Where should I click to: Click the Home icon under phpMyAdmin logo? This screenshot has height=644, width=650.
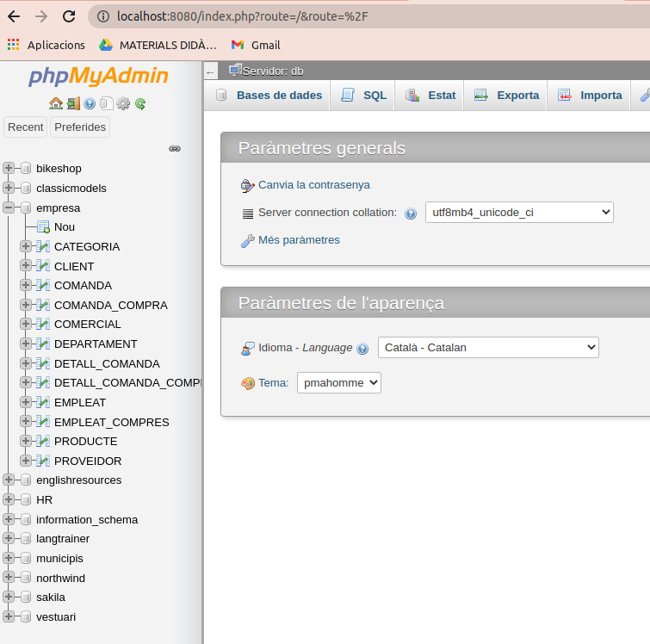click(x=56, y=103)
